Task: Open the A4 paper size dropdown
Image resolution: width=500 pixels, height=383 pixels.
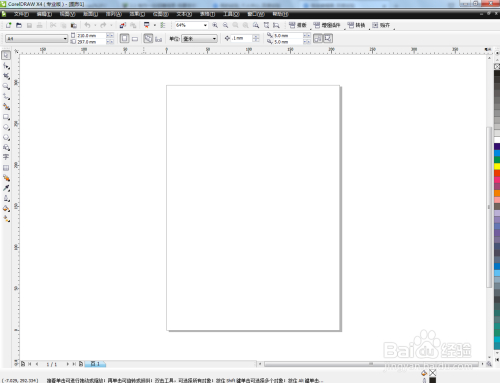Action: pos(65,39)
